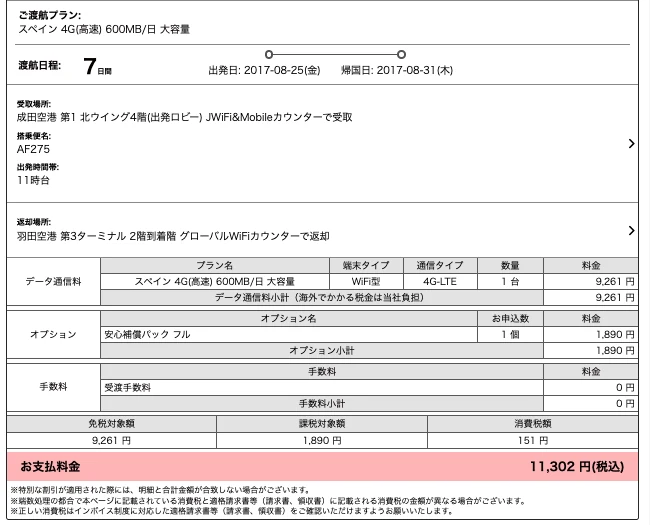Expand the pickup location details chevron
Screen dimensions: 650x525
pos(631,143)
